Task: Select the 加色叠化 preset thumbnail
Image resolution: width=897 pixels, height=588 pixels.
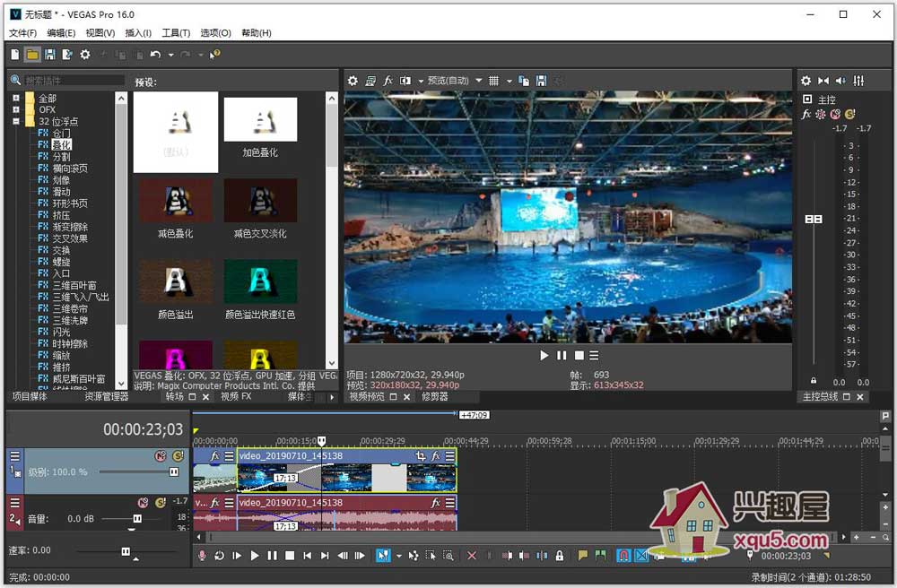Action: point(260,119)
